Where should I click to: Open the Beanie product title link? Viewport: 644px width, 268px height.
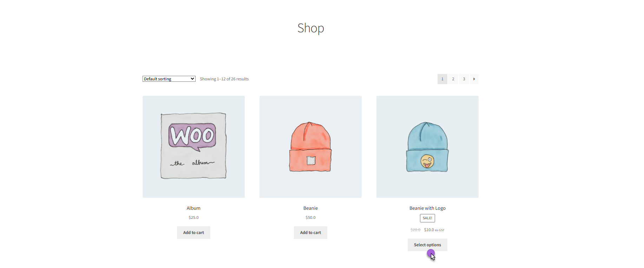tap(310, 208)
